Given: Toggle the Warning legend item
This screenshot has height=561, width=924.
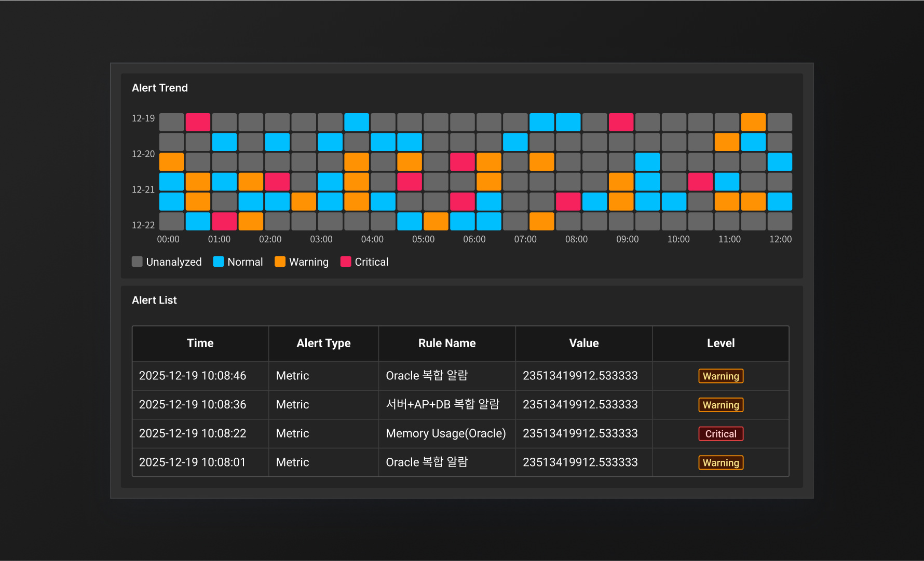Looking at the screenshot, I should pyautogui.click(x=302, y=262).
